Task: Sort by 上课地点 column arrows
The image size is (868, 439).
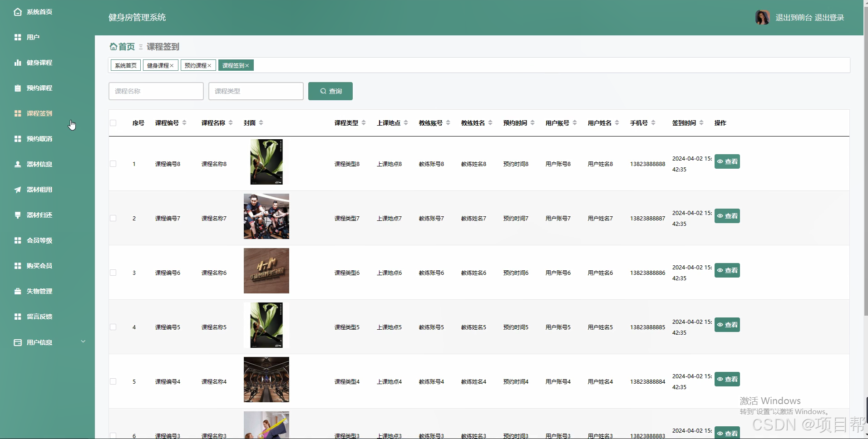Action: click(406, 123)
